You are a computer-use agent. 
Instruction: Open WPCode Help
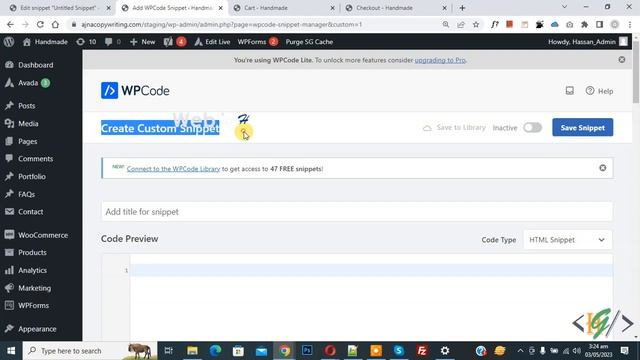pyautogui.click(x=599, y=91)
